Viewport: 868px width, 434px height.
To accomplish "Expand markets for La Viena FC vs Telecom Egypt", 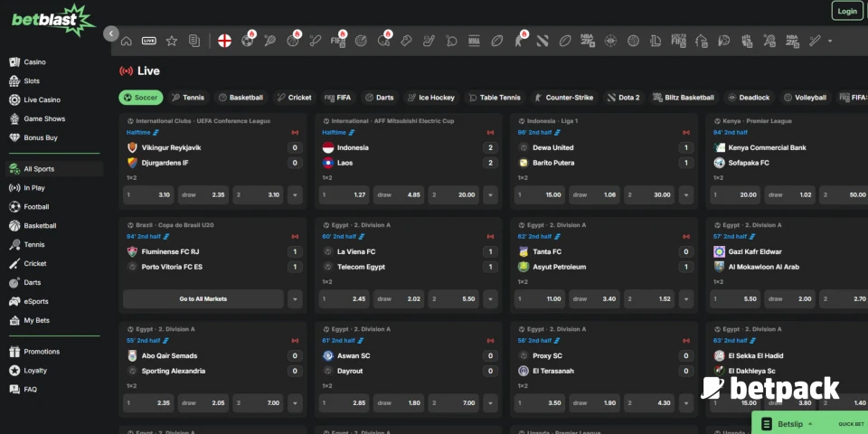I will tap(490, 299).
